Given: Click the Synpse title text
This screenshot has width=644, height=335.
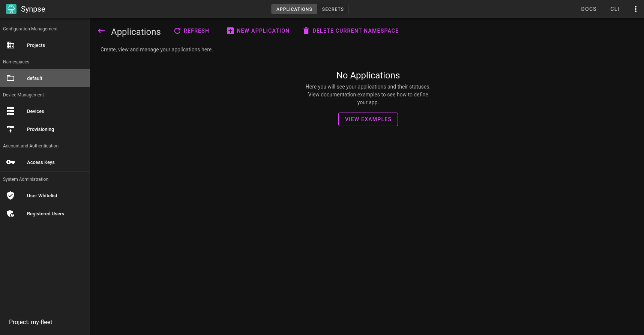Looking at the screenshot, I should pyautogui.click(x=33, y=9).
